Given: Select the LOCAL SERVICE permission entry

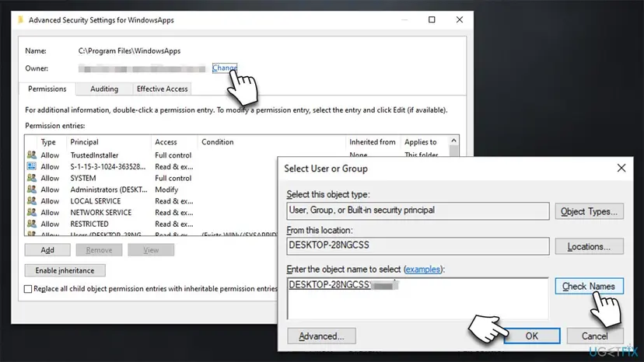Looking at the screenshot, I should pos(152,201).
